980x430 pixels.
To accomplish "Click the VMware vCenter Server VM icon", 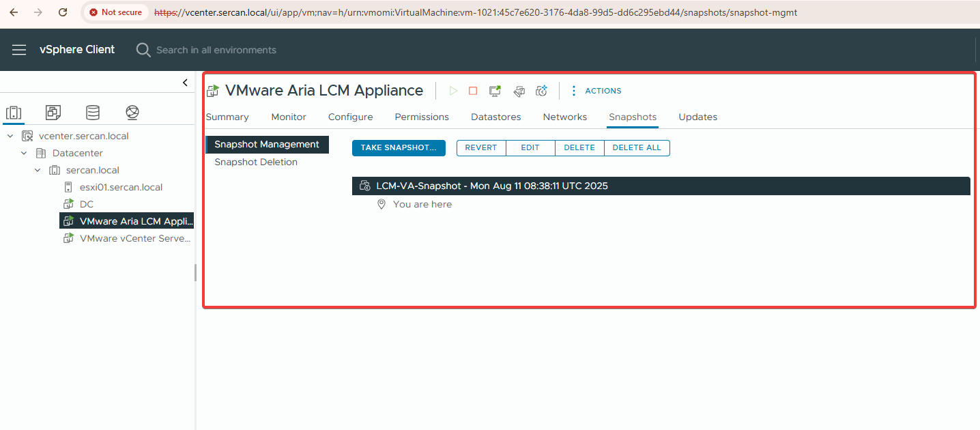I will click(x=68, y=238).
